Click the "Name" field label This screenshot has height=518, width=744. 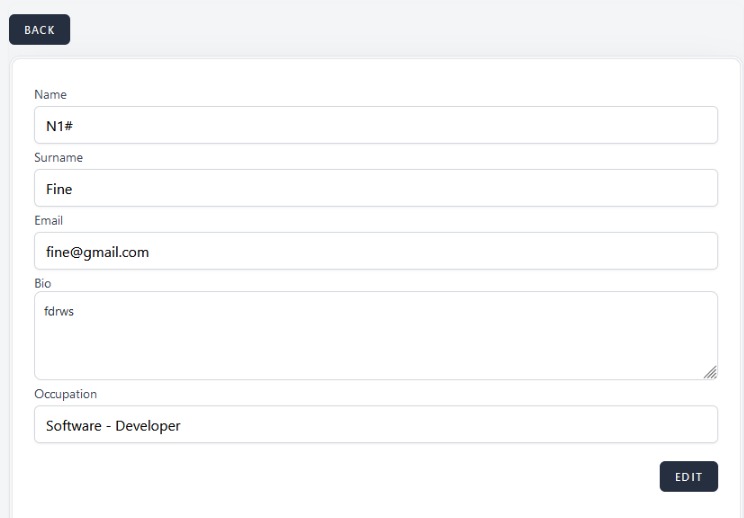pyautogui.click(x=49, y=94)
